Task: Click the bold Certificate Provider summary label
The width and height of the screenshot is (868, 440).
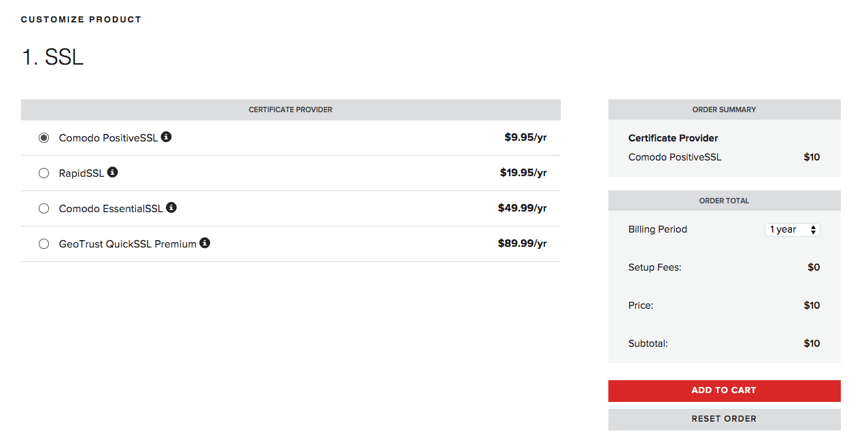Action: [x=673, y=138]
